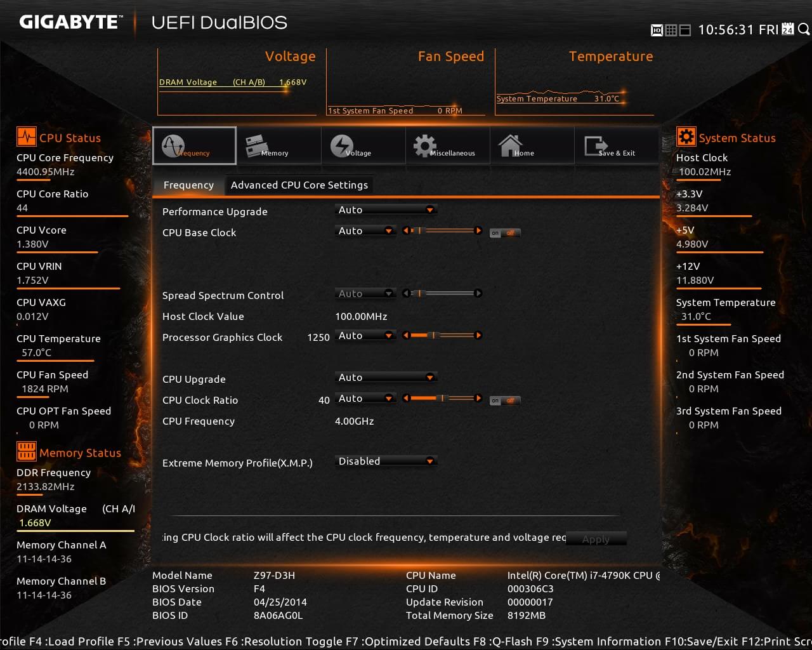Viewport: 812px width, 650px height.
Task: Open Extreme Memory Profile Disabled dropdown
Action: pos(386,461)
